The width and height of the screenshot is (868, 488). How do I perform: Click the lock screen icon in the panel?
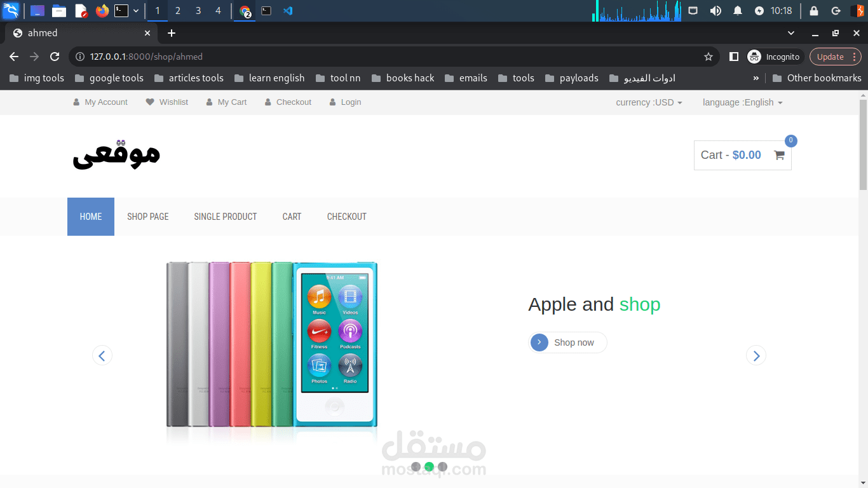tap(814, 11)
